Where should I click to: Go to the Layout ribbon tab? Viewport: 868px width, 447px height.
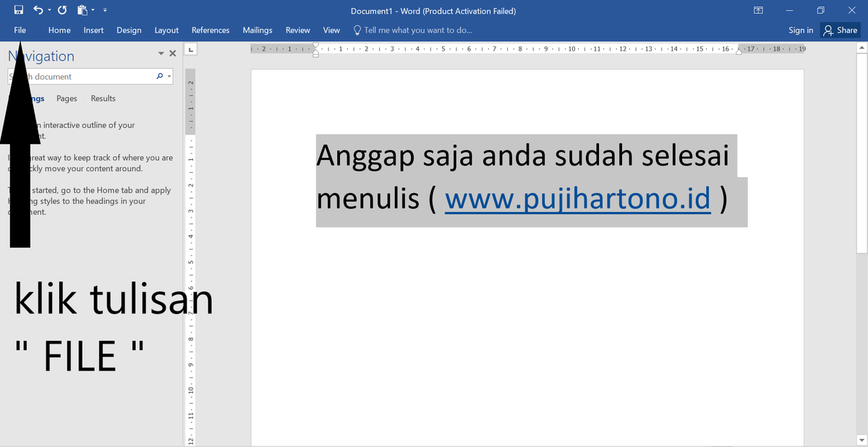[166, 30]
